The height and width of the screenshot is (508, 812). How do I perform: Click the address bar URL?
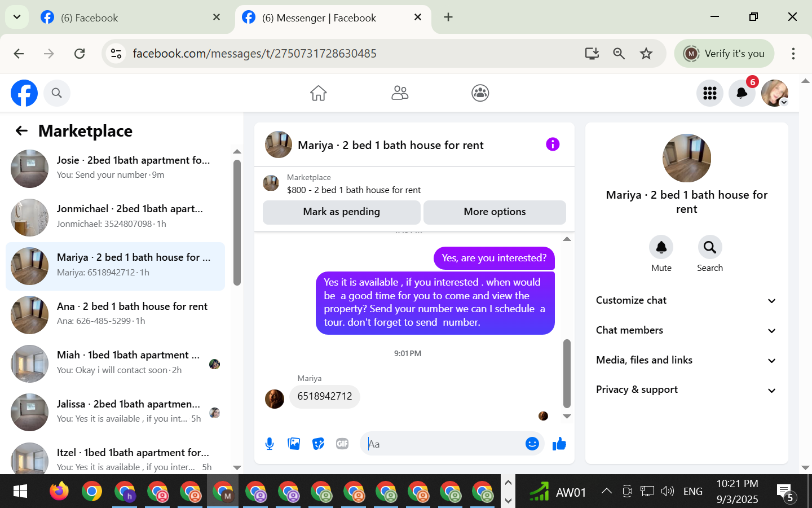pyautogui.click(x=254, y=54)
